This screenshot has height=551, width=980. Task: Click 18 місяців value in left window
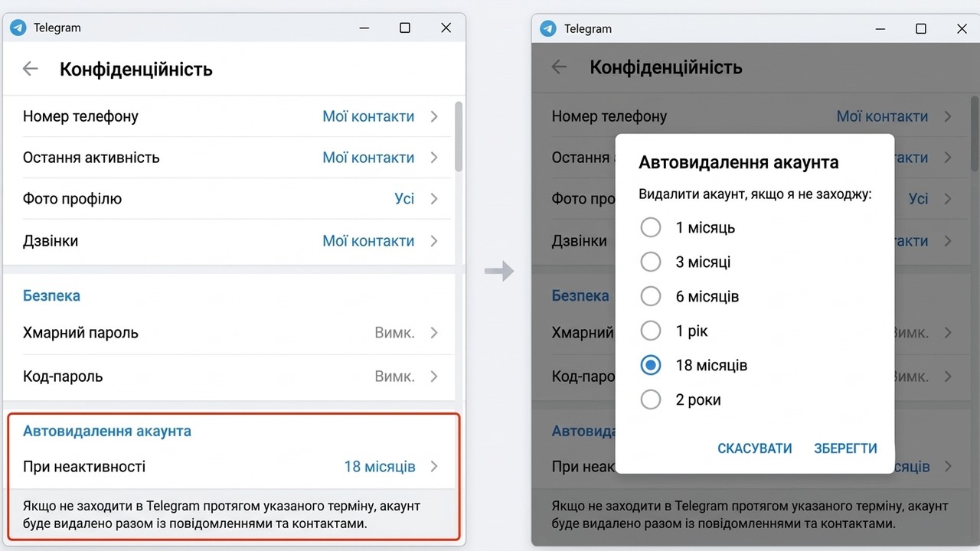coord(380,466)
